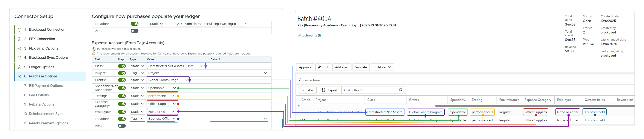
Task: Toggle Class field map switch
Action: [122, 66]
